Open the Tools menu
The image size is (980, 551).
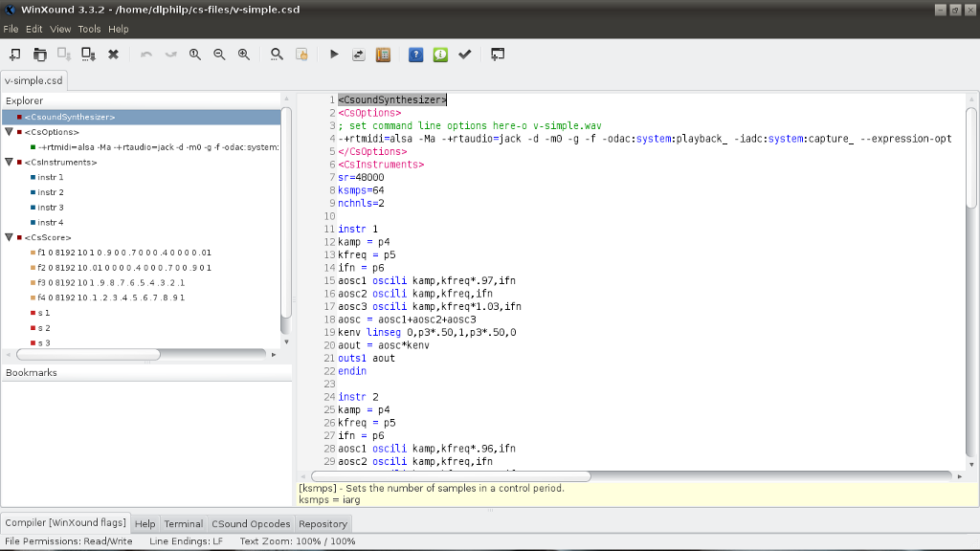89,29
